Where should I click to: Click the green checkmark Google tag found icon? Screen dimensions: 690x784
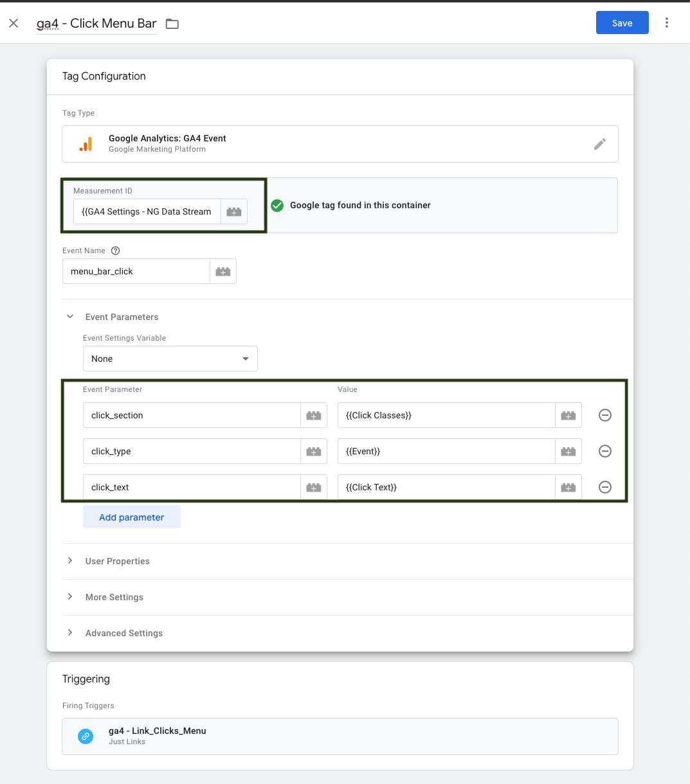(x=277, y=206)
